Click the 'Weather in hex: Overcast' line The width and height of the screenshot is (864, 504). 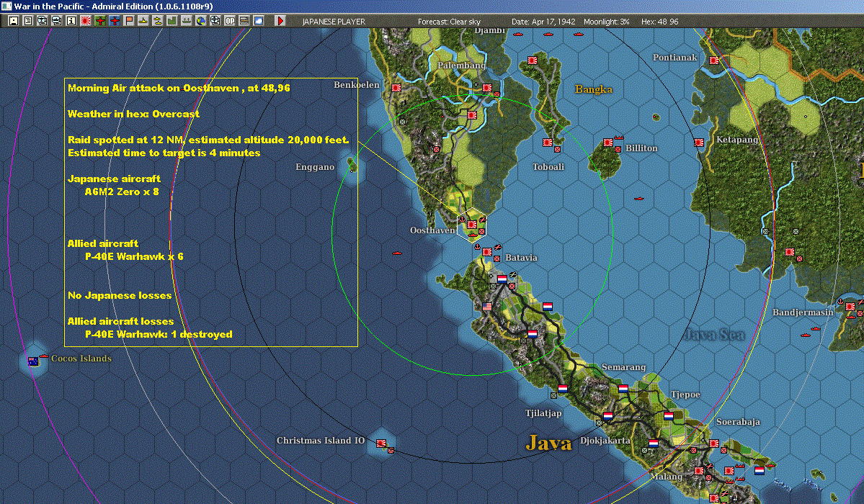[x=133, y=114]
